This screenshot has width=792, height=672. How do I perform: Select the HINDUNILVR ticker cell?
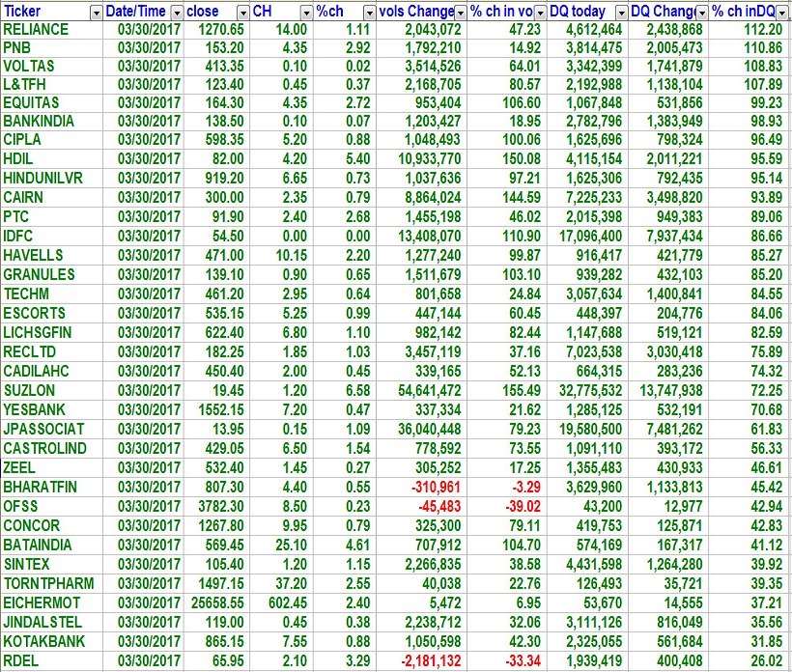[51, 178]
